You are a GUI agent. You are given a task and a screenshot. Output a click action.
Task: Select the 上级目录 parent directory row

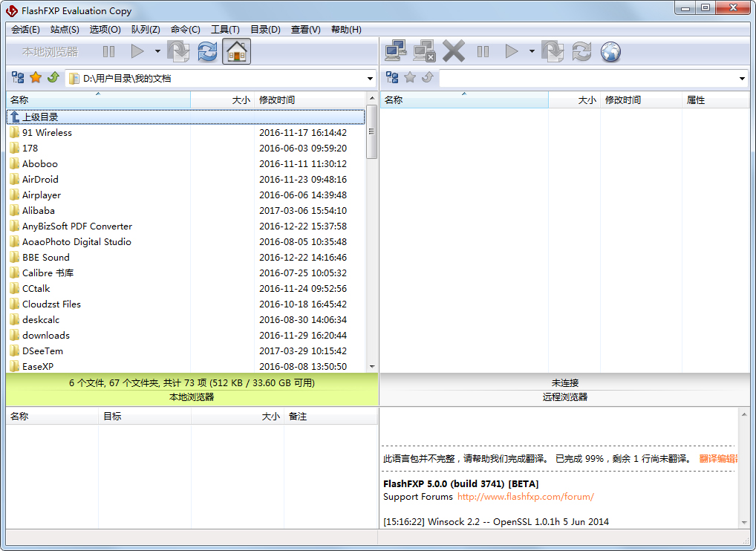coord(186,117)
